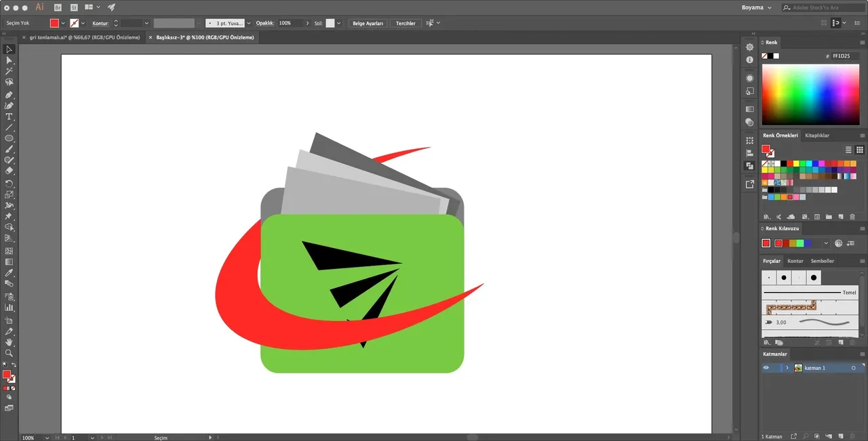
Task: Open the Info panel icon
Action: [x=749, y=60]
